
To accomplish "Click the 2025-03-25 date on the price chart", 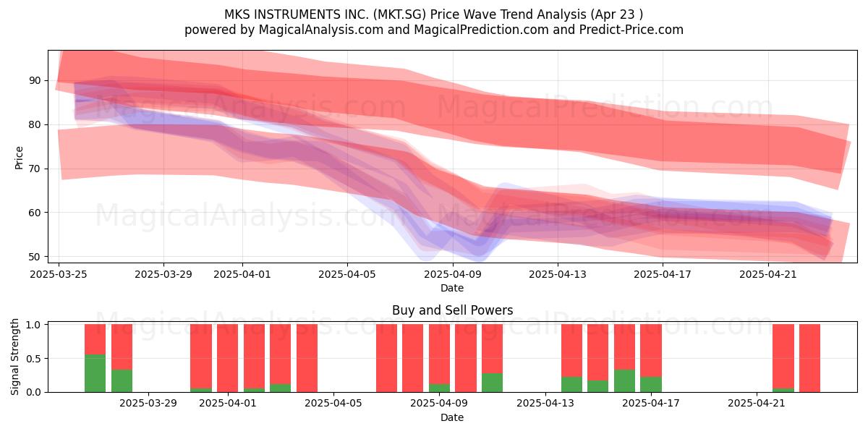I will [x=59, y=274].
